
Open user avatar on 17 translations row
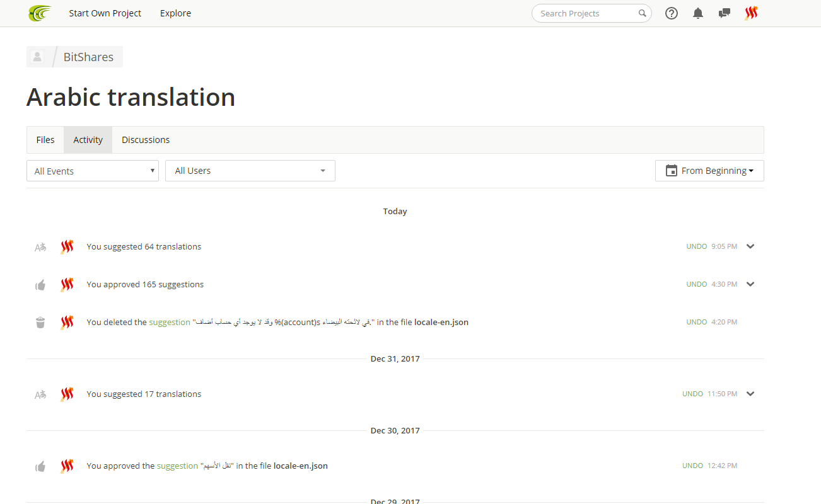click(x=67, y=394)
